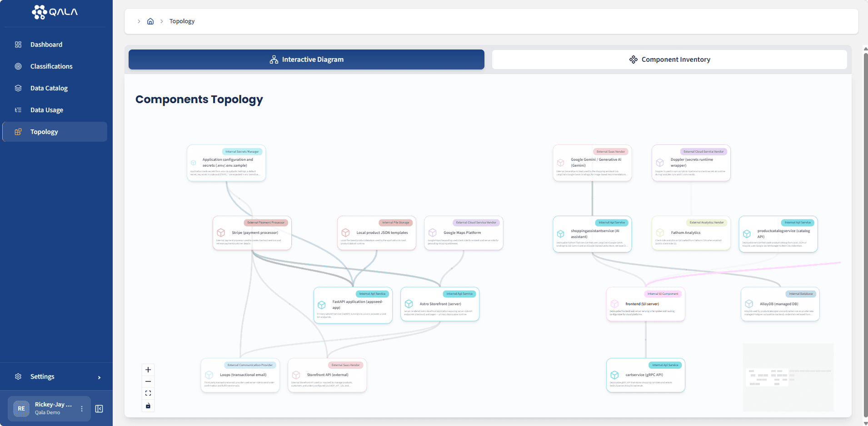Click 'AlloyDB (managed DB)' node title
This screenshot has height=426, width=868.
pyautogui.click(x=779, y=304)
